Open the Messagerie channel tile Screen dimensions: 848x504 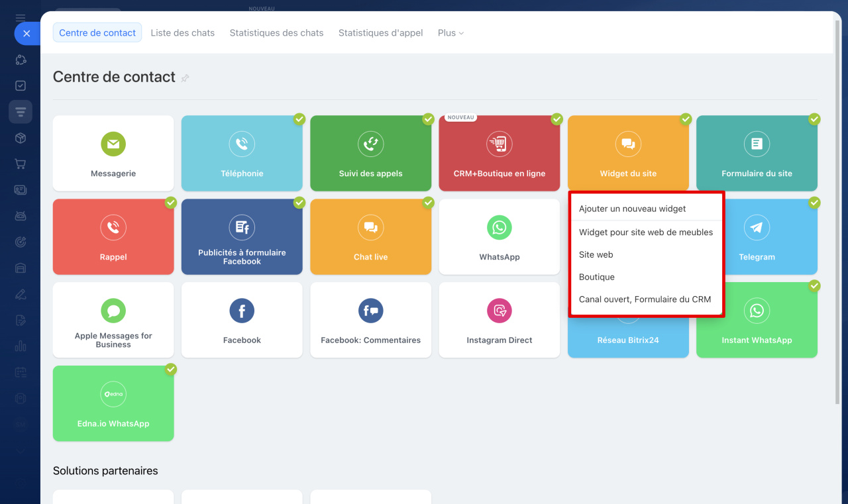coord(113,154)
